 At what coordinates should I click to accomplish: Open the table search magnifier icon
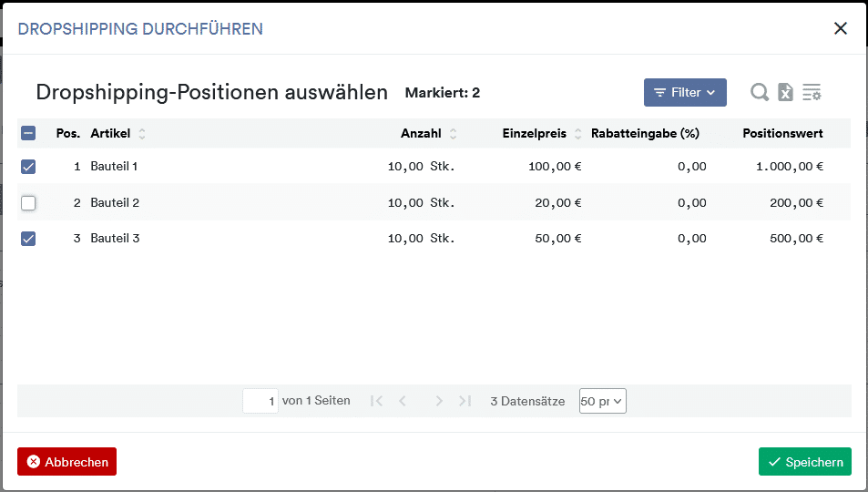pos(760,92)
